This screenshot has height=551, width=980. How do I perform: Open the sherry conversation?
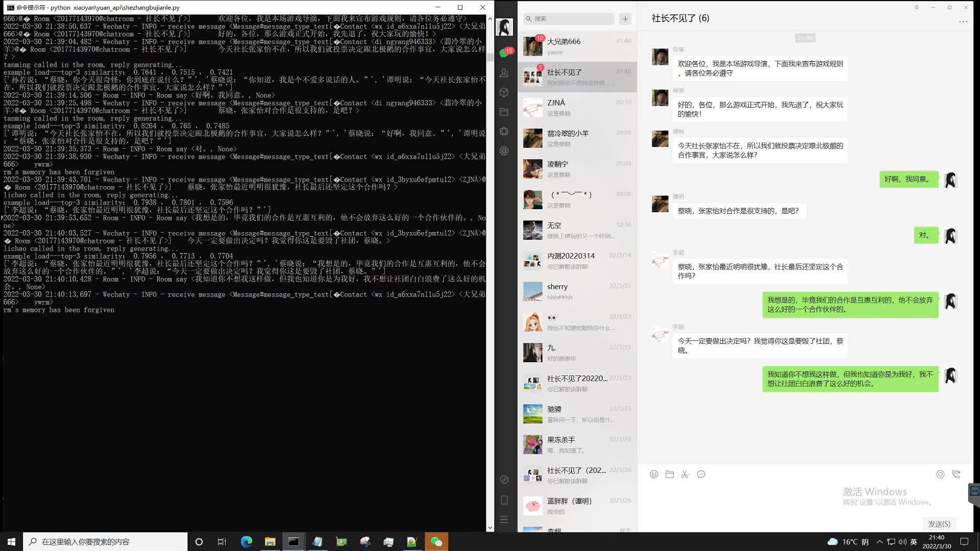pos(577,291)
